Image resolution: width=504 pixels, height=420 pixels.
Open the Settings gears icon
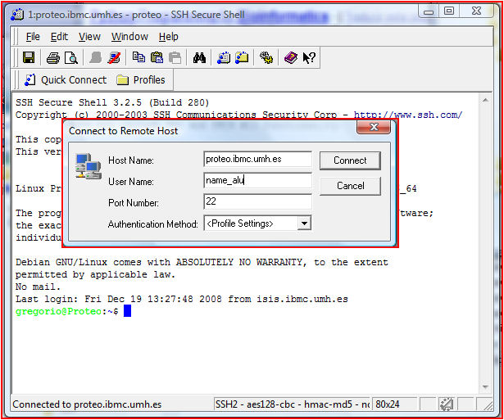[x=266, y=58]
